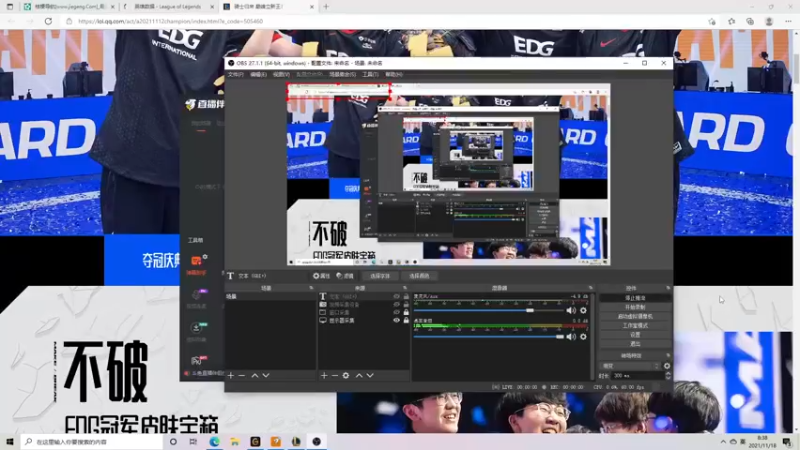Add a new source with the Sources plus icon
Viewport: 800px width, 450px height.
pos(324,376)
